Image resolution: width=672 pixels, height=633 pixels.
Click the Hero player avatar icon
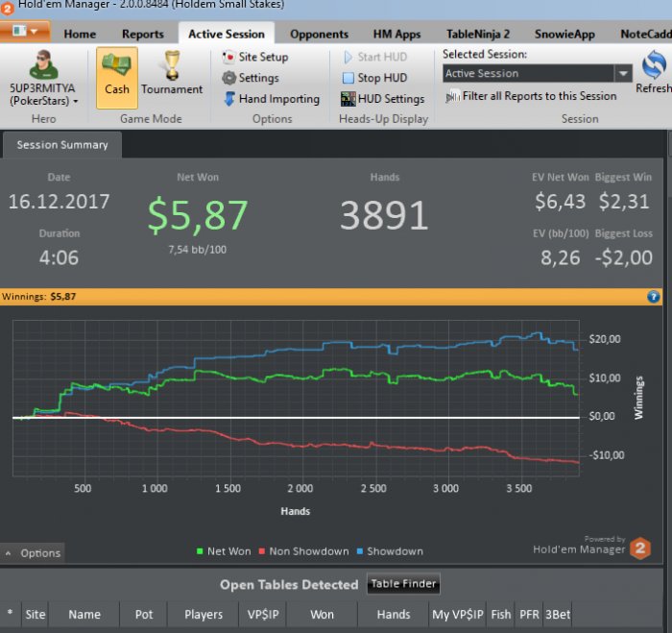tap(42, 65)
